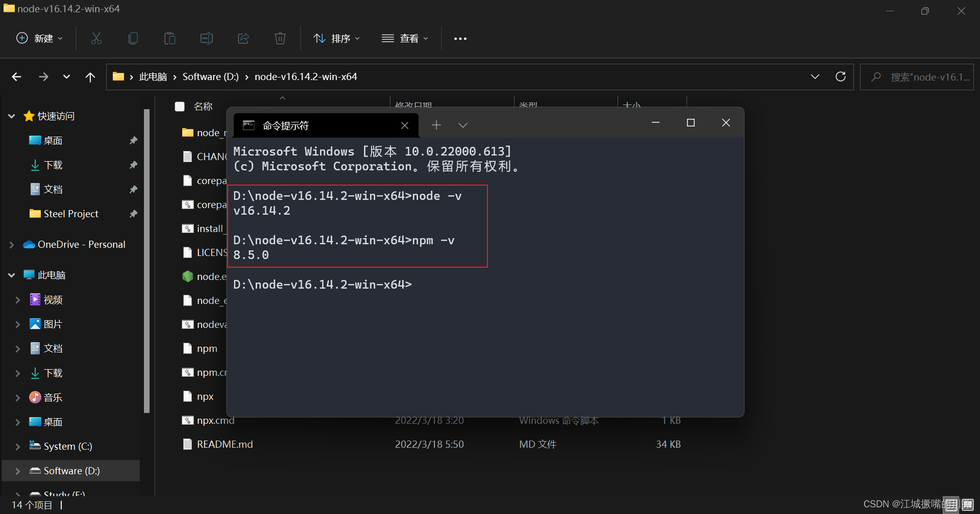Click the Paste clipboard icon in toolbar

coord(170,38)
